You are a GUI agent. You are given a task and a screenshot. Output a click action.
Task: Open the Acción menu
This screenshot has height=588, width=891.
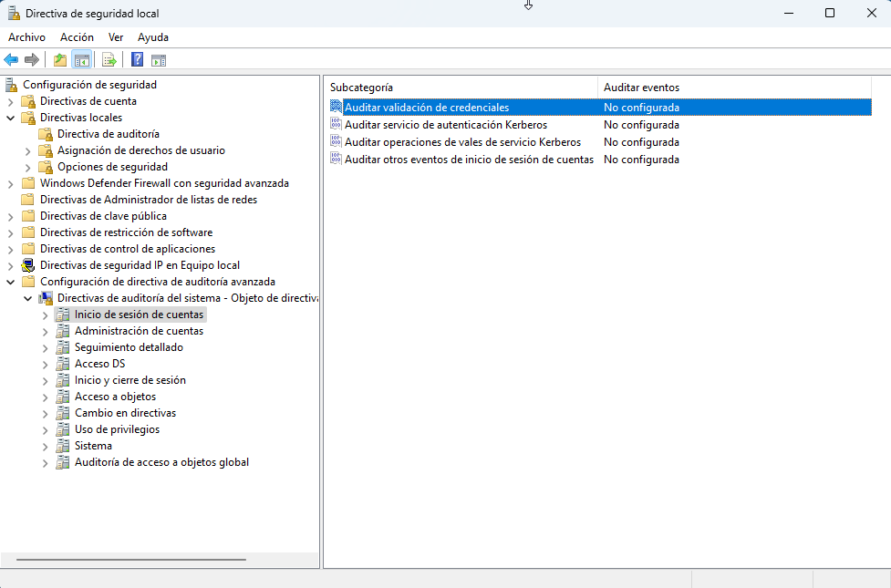(x=77, y=37)
